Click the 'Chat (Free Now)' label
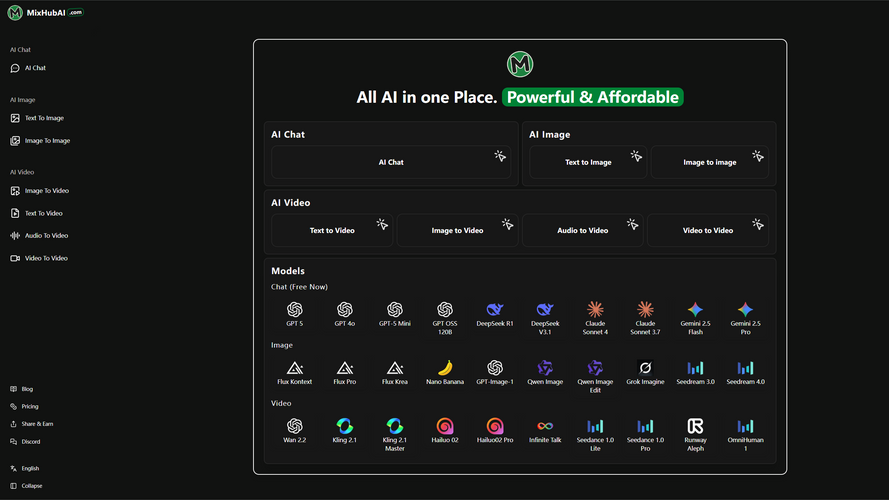 [x=299, y=287]
